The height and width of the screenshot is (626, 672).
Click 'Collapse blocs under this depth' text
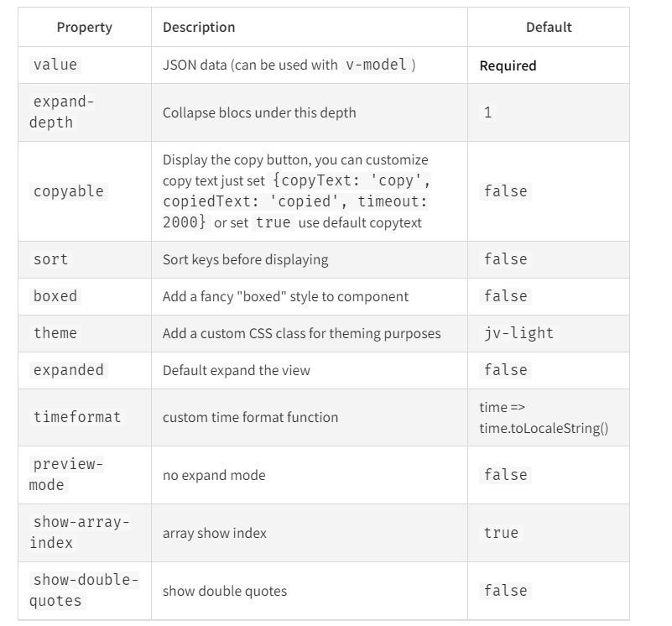pyautogui.click(x=259, y=112)
